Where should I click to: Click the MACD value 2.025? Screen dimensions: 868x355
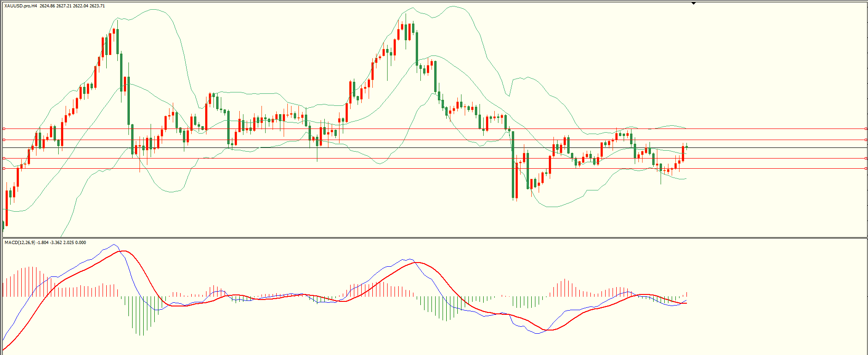[x=68, y=243]
